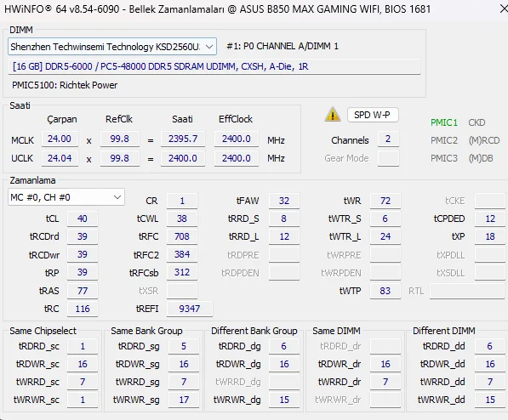Click the yellow warning triangle icon

[333, 115]
